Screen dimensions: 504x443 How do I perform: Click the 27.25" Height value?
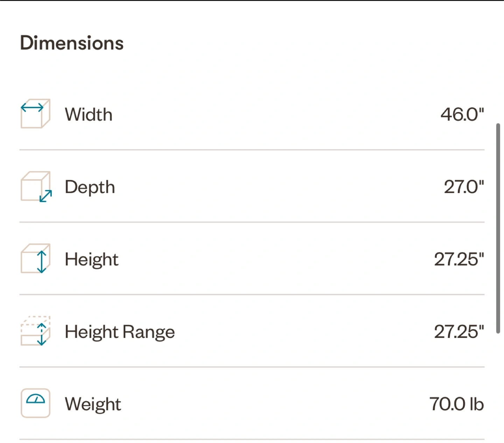pyautogui.click(x=459, y=259)
